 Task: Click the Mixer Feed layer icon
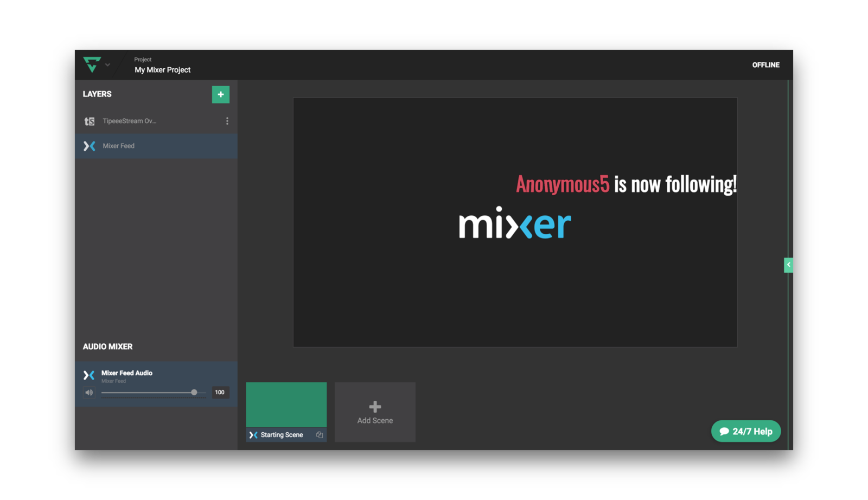point(90,146)
